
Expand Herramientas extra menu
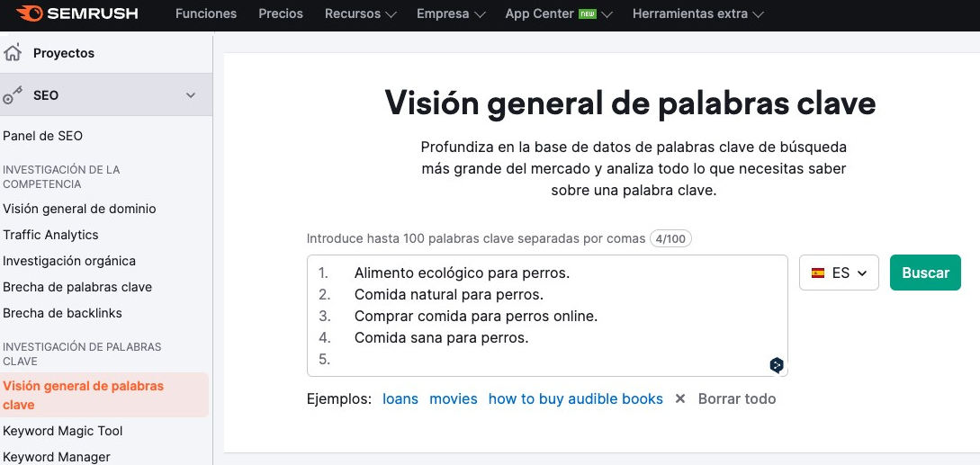[697, 13]
